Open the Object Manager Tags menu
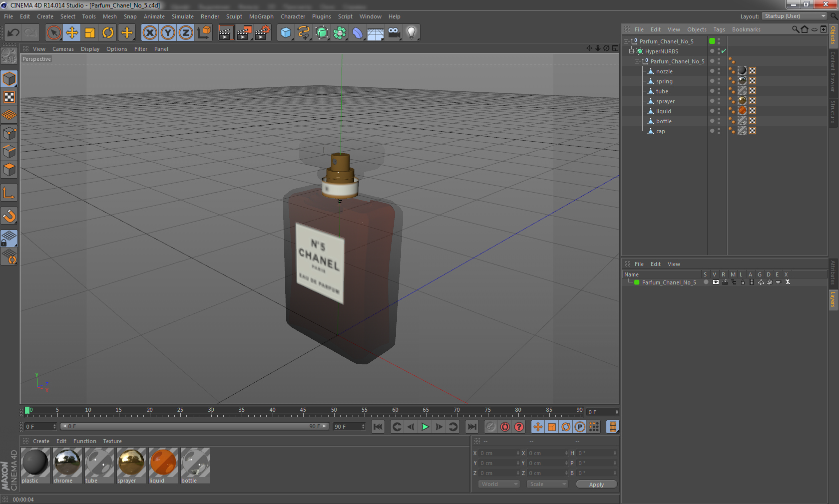 click(x=719, y=29)
